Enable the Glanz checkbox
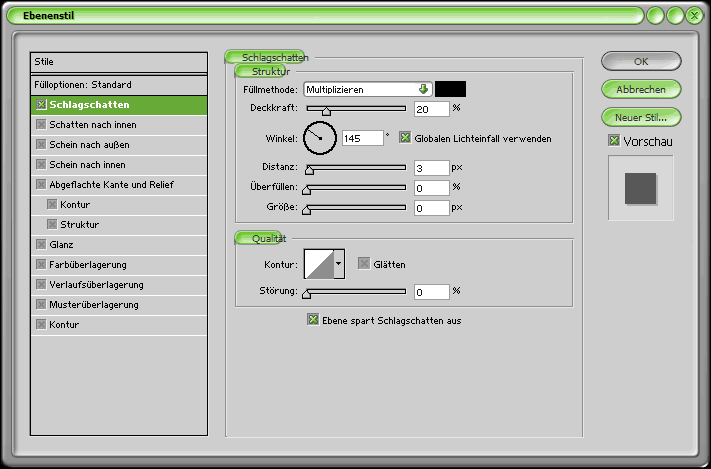The image size is (711, 469). 41,244
